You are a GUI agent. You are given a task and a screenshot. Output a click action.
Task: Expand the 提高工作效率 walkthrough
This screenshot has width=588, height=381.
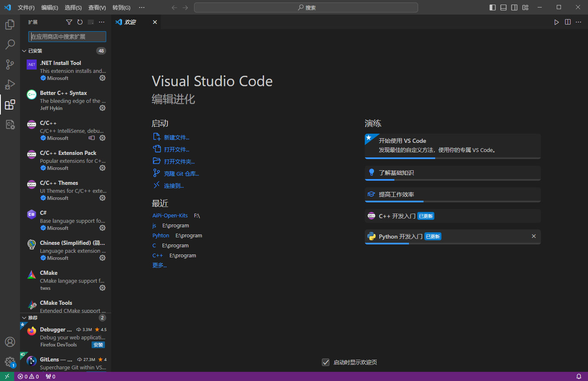click(453, 194)
